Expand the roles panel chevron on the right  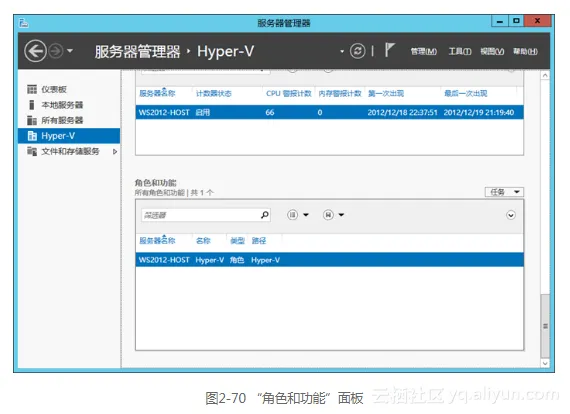[x=511, y=215]
